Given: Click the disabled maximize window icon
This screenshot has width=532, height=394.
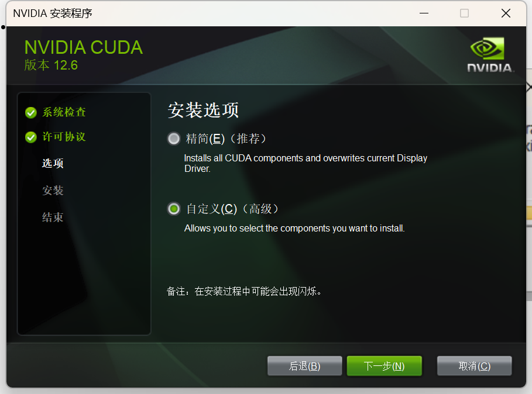Looking at the screenshot, I should coord(464,13).
